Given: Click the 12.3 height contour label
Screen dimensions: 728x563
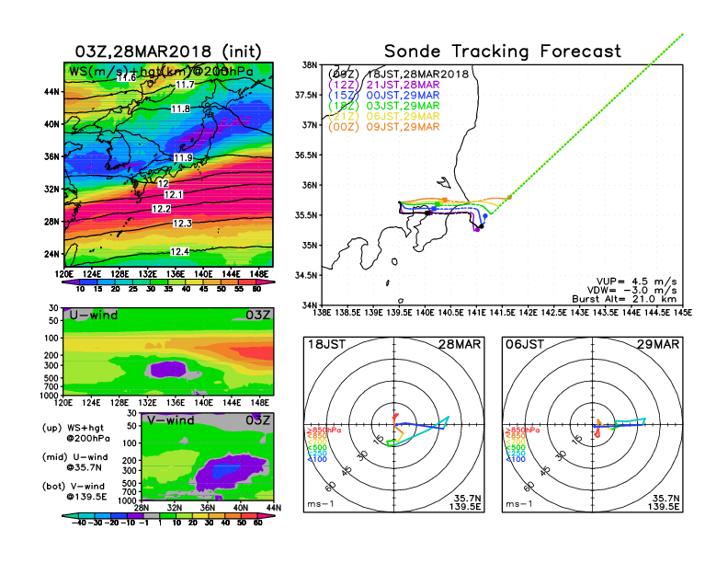Looking at the screenshot, I should click(182, 224).
